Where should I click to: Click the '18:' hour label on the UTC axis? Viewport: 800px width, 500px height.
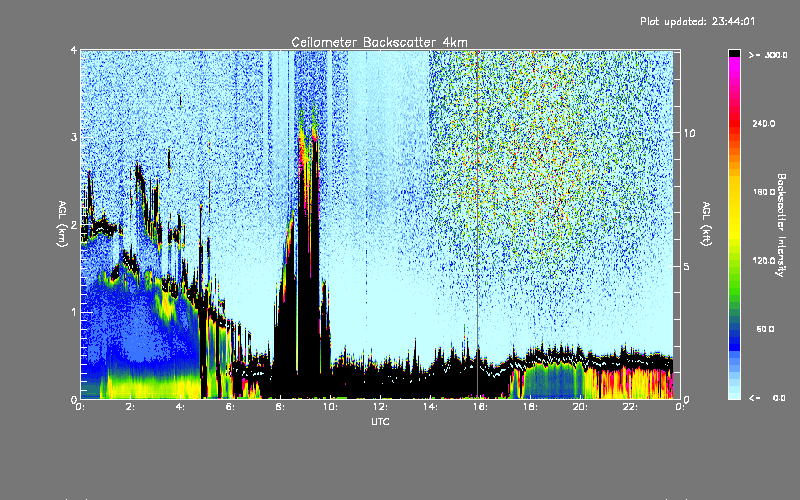click(x=530, y=407)
